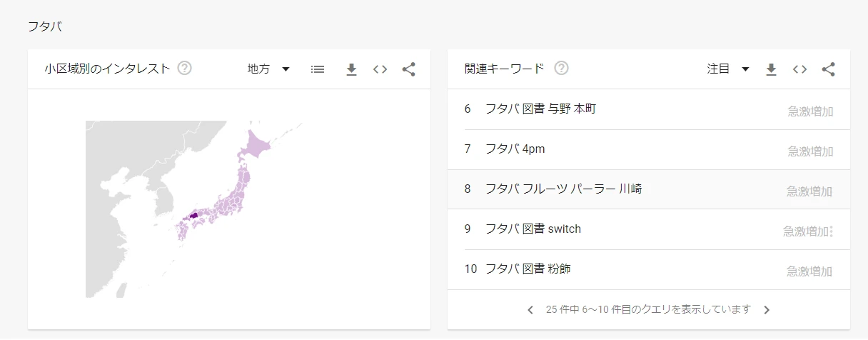This screenshot has height=340, width=868.
Task: Open help for 小区域別のインタレスト
Action: [x=185, y=69]
